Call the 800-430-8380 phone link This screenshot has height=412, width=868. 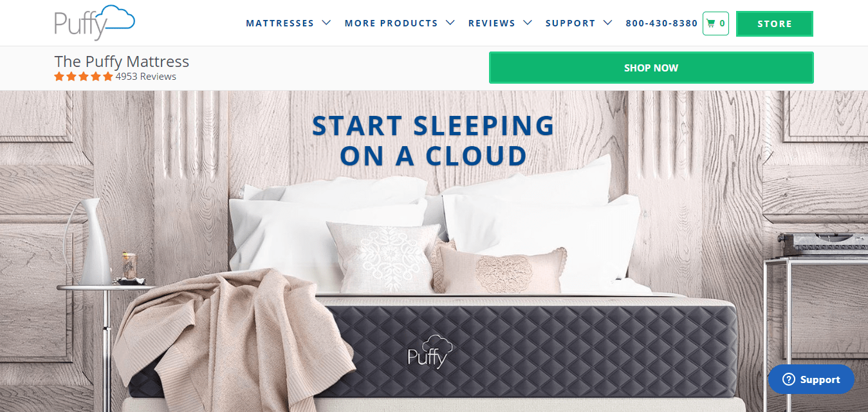tap(661, 23)
